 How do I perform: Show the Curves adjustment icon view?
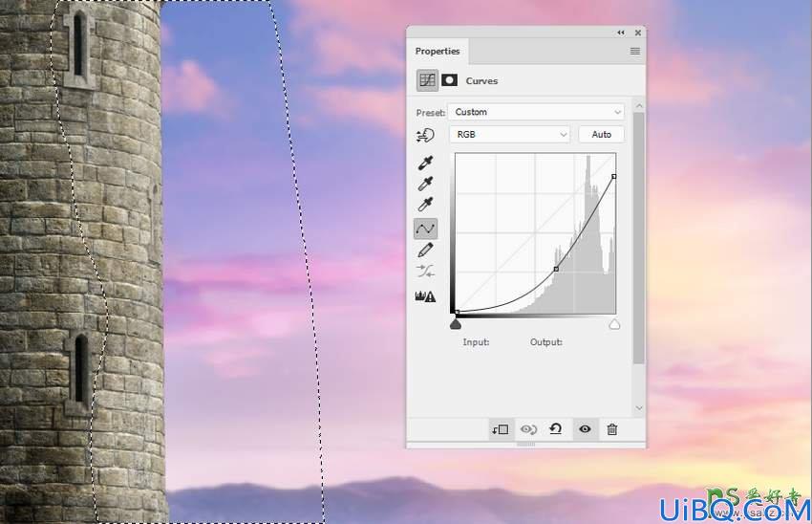427,80
